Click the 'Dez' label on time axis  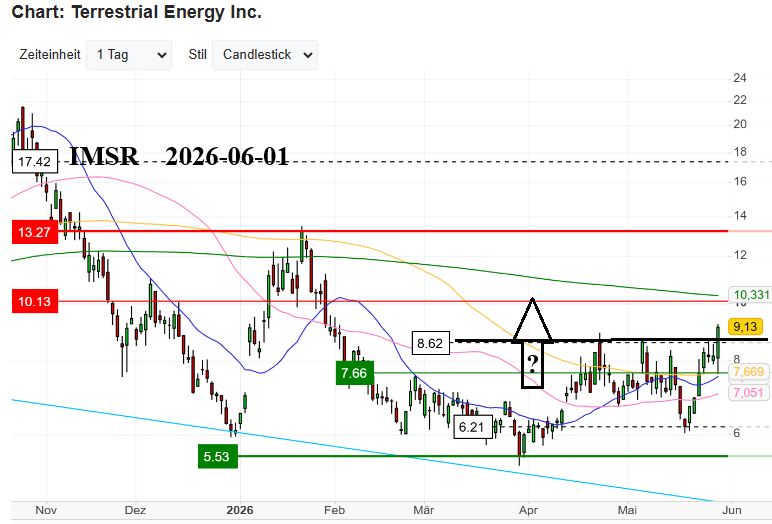pos(135,510)
